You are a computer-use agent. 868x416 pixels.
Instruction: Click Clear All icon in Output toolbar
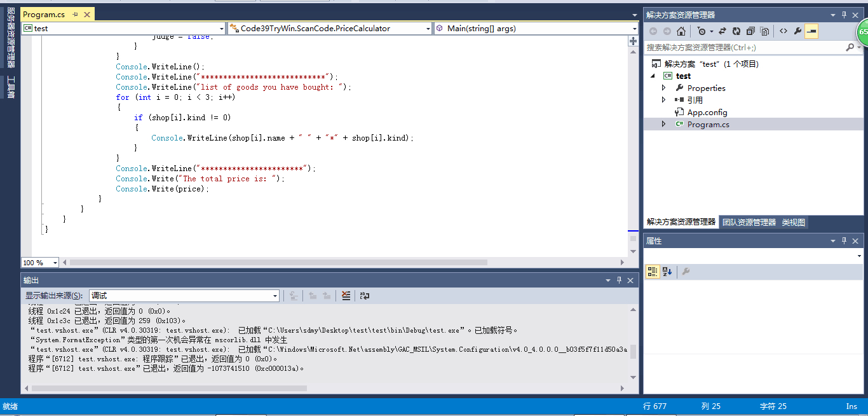pyautogui.click(x=346, y=296)
